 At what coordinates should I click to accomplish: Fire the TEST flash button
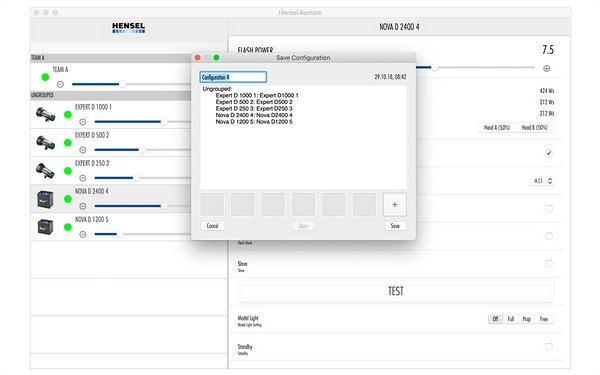pyautogui.click(x=396, y=291)
